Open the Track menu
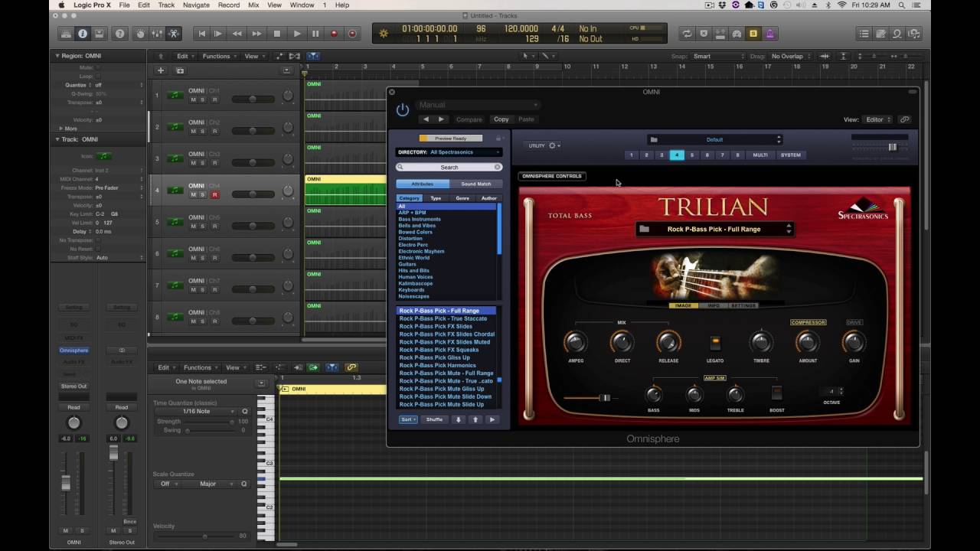The image size is (980, 551). pyautogui.click(x=166, y=5)
